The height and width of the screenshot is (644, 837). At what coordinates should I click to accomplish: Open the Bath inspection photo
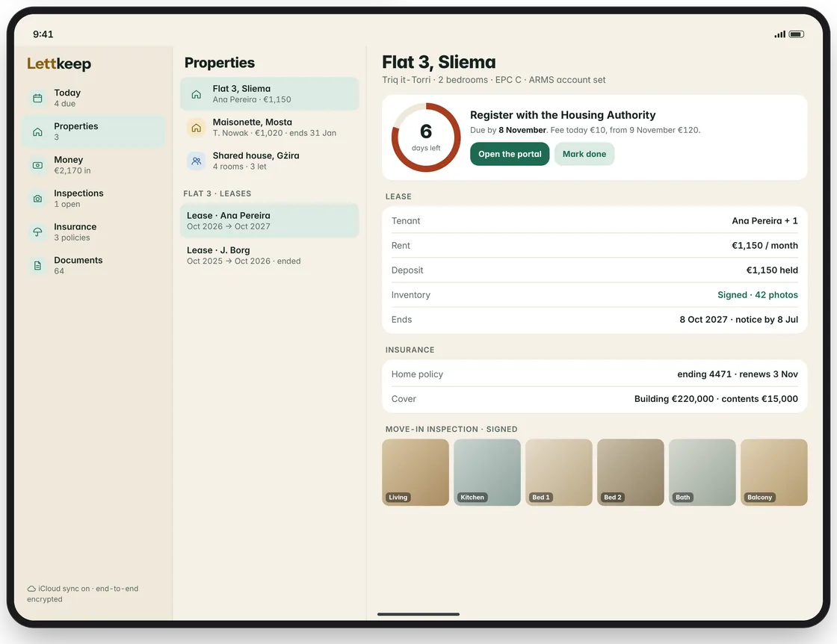coord(702,473)
